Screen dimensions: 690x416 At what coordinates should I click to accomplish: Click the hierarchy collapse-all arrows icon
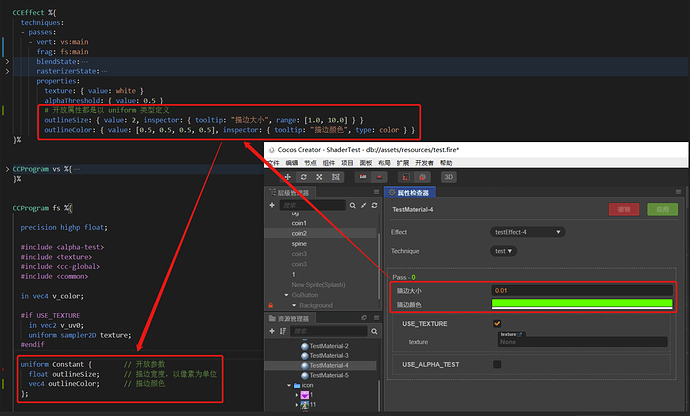[363, 205]
